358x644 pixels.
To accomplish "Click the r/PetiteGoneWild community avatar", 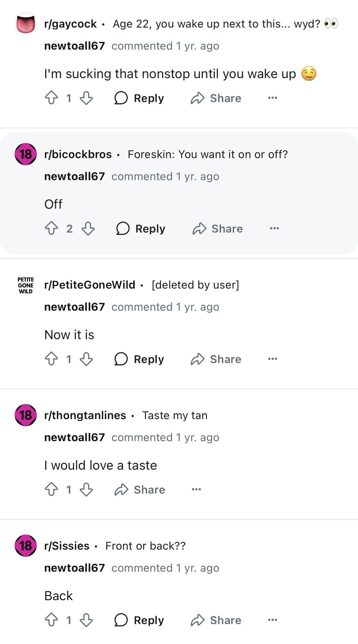I will click(26, 285).
